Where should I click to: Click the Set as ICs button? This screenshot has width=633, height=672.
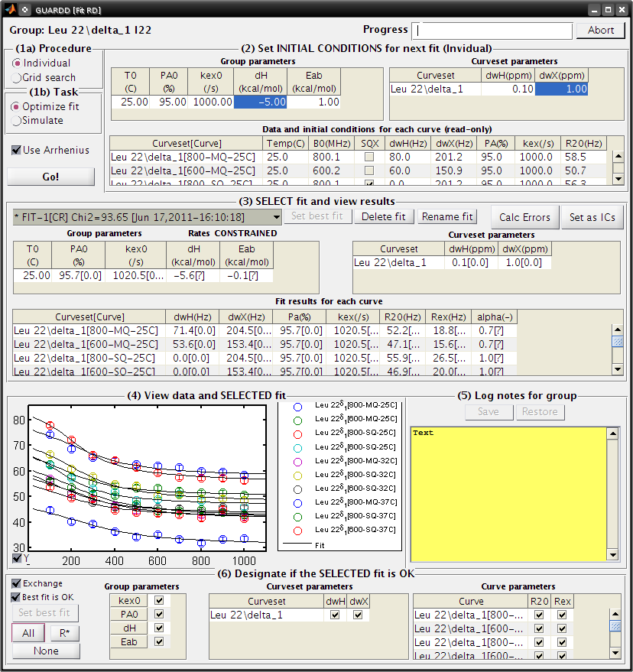(x=592, y=217)
